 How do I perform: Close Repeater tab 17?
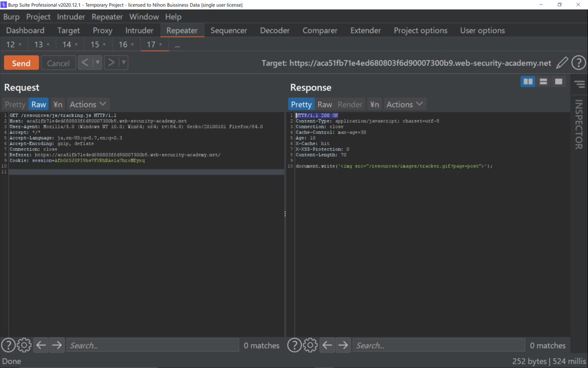(161, 45)
